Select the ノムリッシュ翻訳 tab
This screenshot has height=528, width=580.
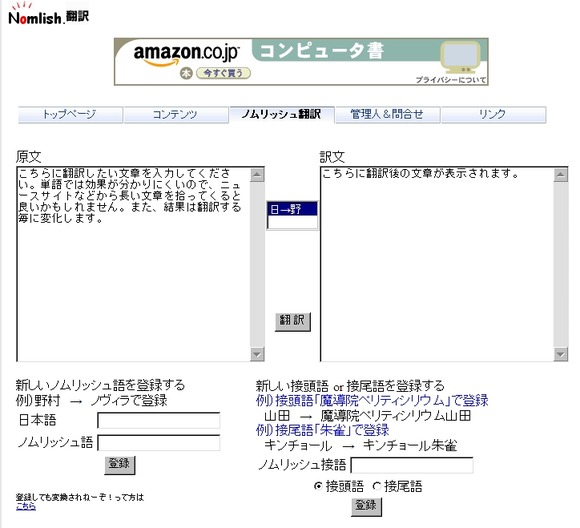point(282,114)
